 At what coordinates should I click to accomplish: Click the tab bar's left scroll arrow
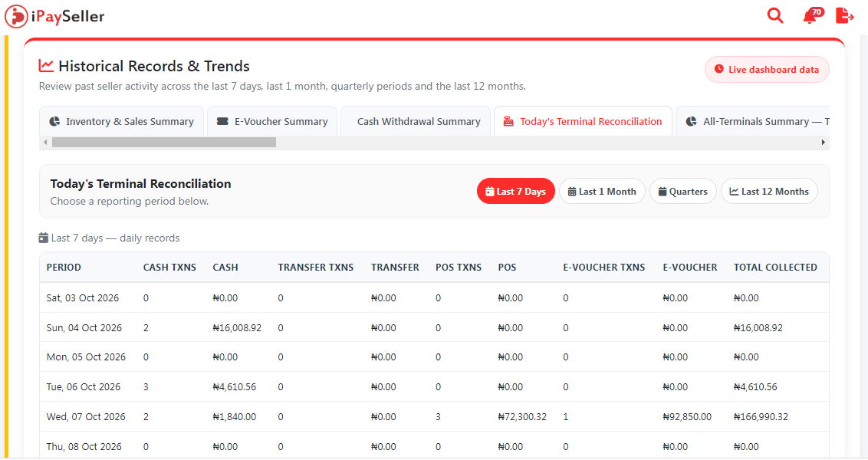tap(45, 143)
